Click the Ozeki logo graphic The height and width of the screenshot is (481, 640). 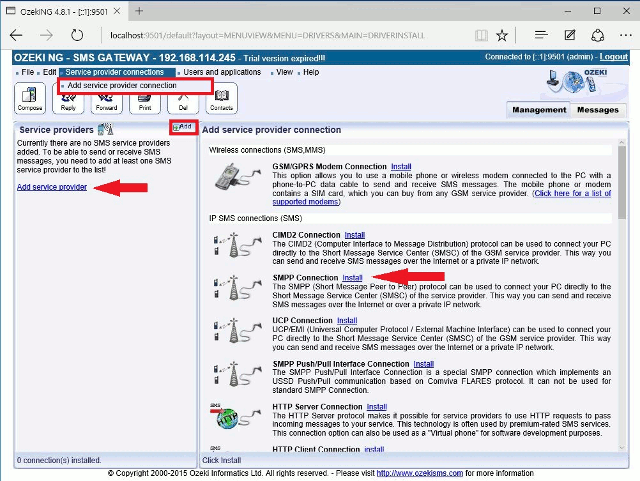tap(578, 80)
